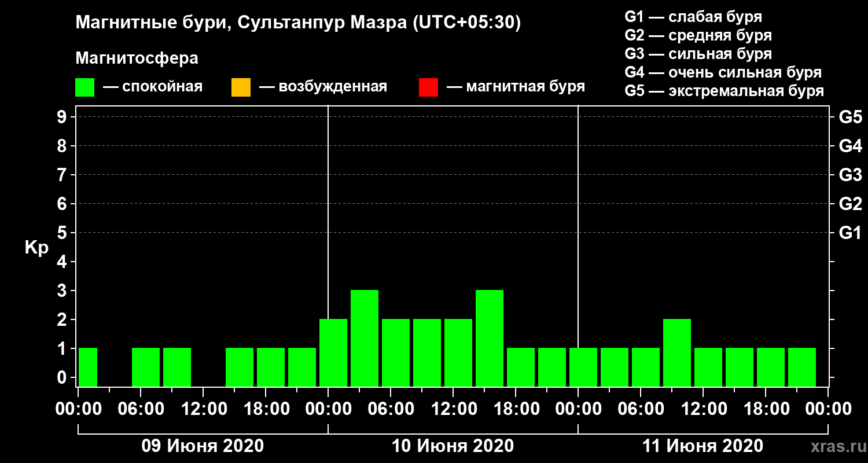
Task: Click the red 'магнитная буря' legend swatch
Action: tap(428, 87)
